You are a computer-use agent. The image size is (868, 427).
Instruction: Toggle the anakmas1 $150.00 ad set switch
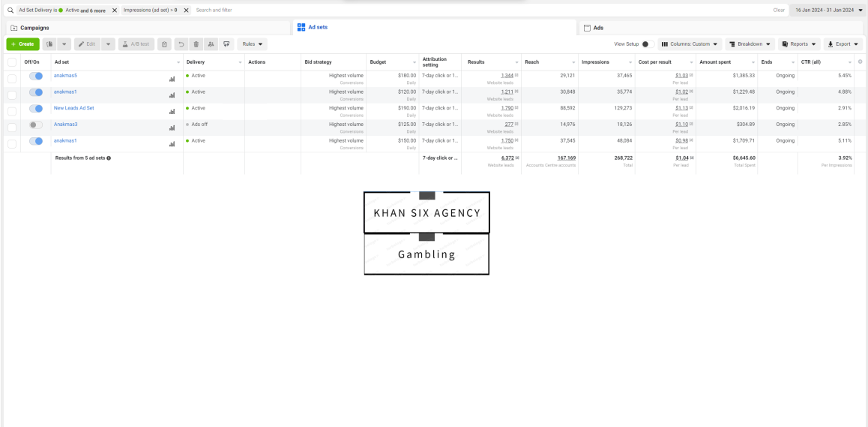[x=36, y=141]
